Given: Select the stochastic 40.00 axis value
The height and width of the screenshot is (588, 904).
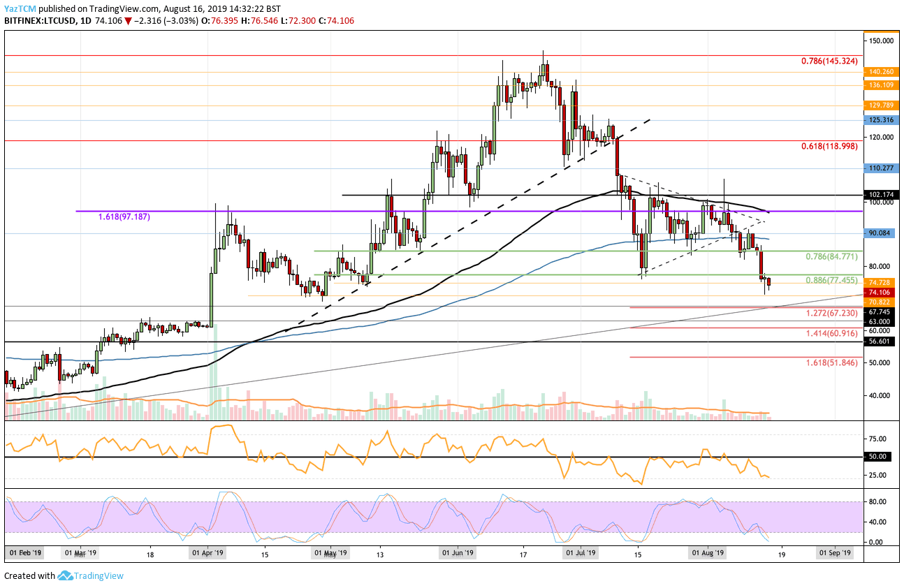Looking at the screenshot, I should pyautogui.click(x=879, y=522).
